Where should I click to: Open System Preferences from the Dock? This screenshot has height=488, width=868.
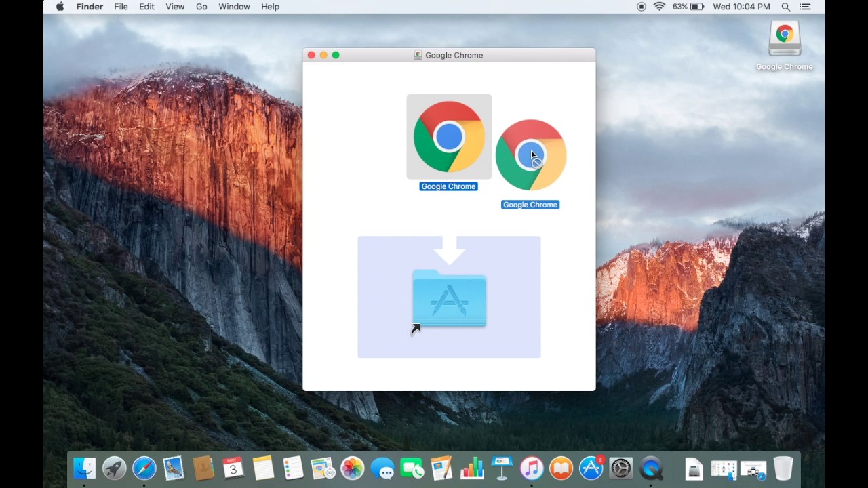[x=620, y=468]
